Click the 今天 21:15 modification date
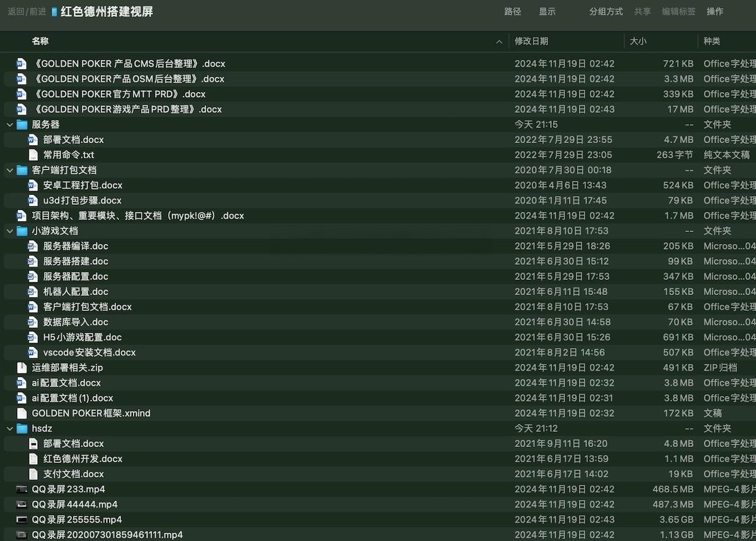The height and width of the screenshot is (541, 756). tap(536, 124)
